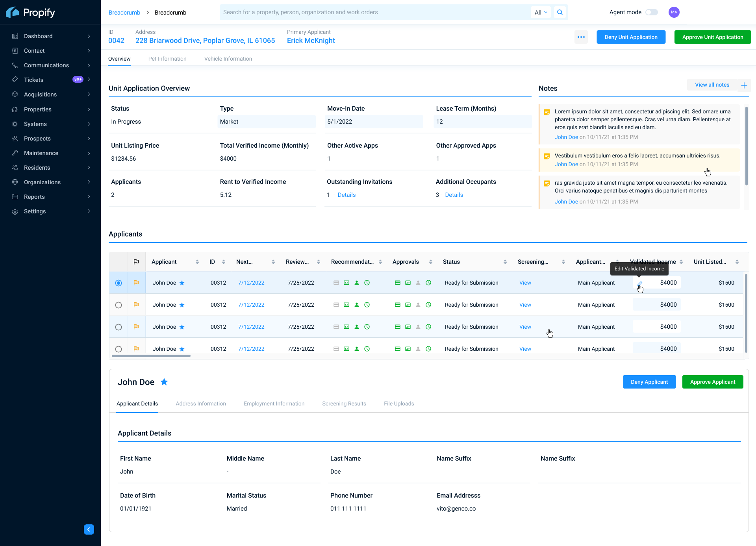Sort the table by the Status column
This screenshot has height=546, width=756.
(x=505, y=262)
